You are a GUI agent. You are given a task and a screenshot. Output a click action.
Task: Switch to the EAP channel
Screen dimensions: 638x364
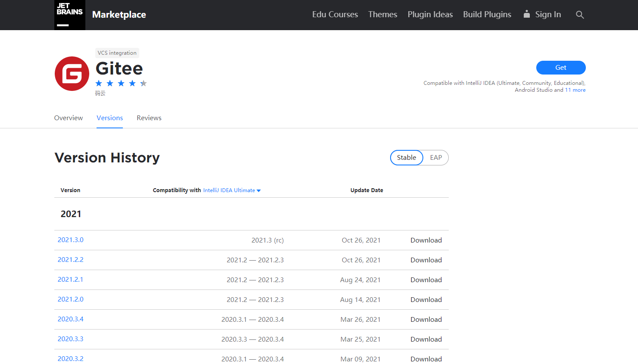436,158
